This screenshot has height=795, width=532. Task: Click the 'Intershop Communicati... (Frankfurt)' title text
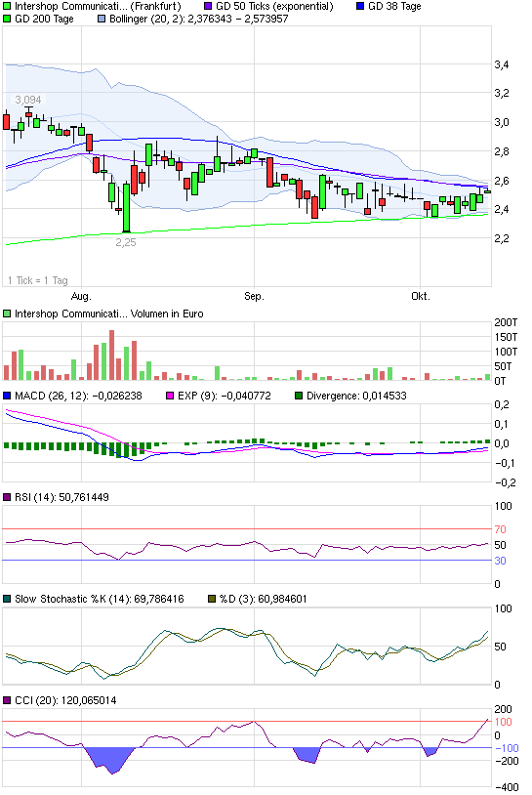[x=98, y=7]
